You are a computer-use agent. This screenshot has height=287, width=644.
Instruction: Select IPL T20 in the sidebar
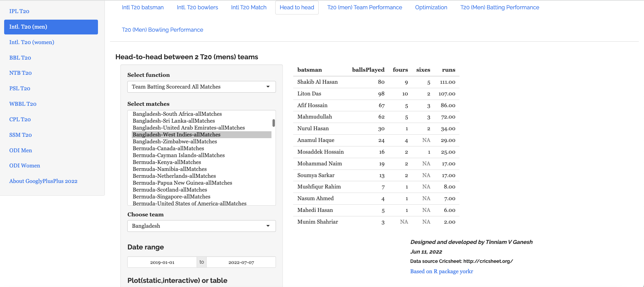pos(19,11)
